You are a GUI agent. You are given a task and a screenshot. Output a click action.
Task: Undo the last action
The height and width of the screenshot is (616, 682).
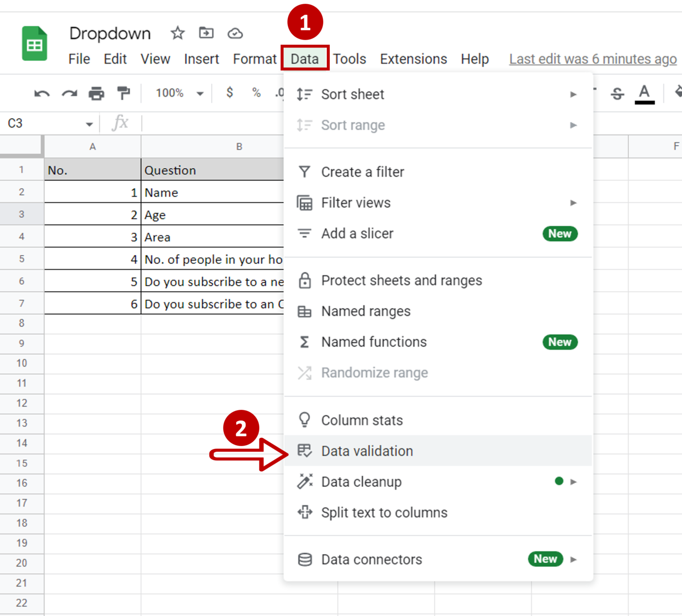[x=41, y=93]
